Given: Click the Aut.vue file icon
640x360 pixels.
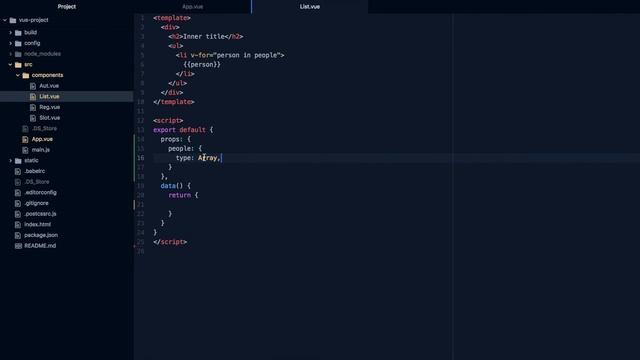Looking at the screenshot, I should [33, 86].
